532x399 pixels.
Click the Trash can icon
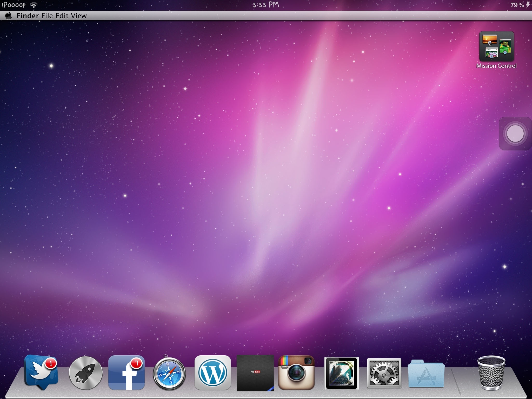tap(491, 373)
